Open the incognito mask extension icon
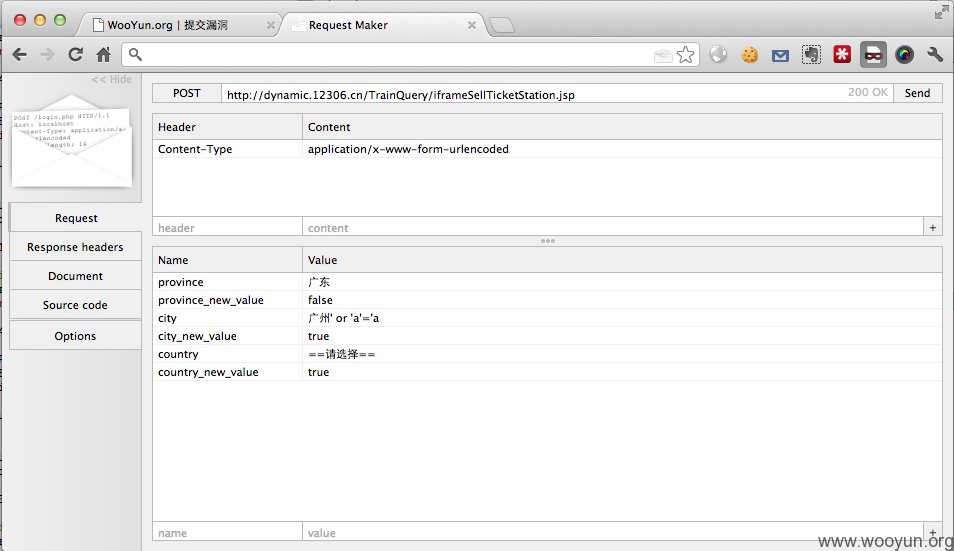This screenshot has height=551, width=954. tap(873, 55)
